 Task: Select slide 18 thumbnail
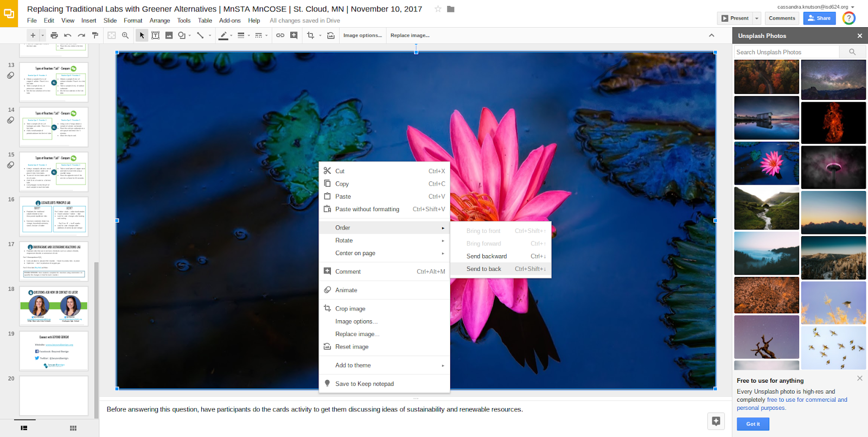(54, 306)
